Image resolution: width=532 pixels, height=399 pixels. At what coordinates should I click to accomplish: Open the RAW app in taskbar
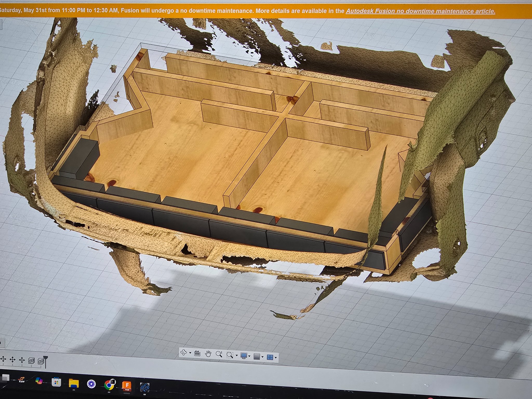coord(22,380)
